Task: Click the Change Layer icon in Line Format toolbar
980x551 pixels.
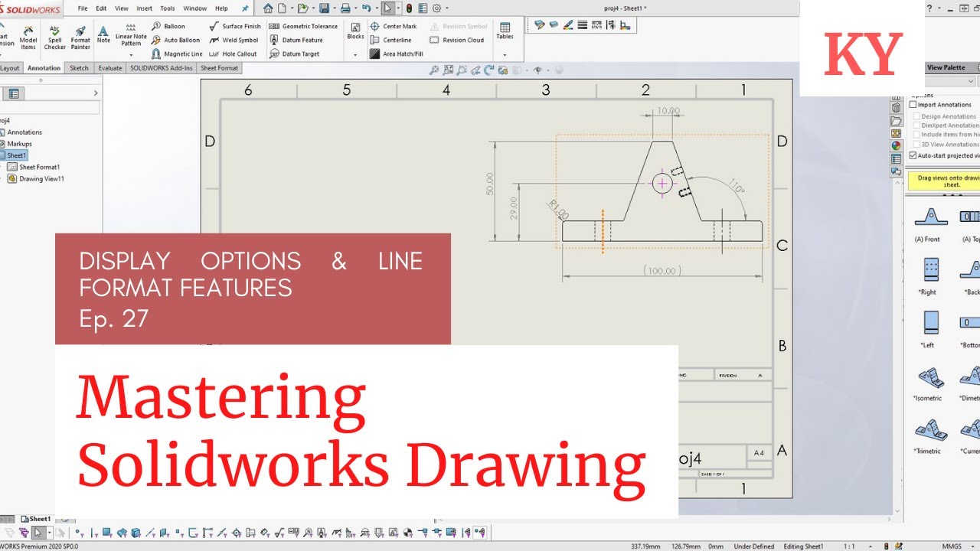Action: click(540, 24)
